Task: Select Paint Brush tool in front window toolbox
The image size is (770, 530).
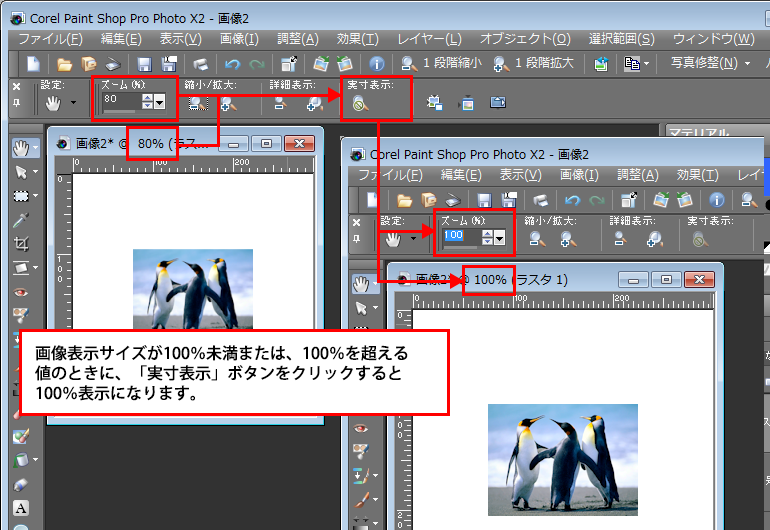Action: [361, 500]
